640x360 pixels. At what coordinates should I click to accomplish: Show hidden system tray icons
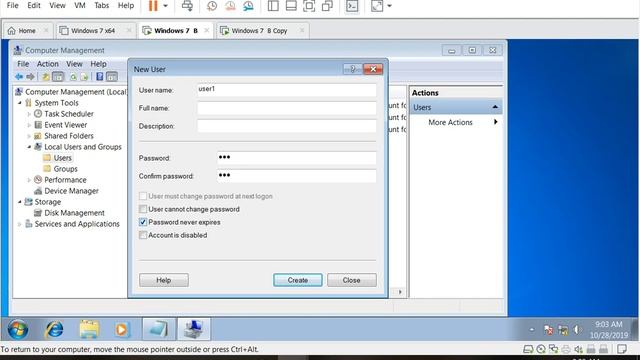pos(532,330)
